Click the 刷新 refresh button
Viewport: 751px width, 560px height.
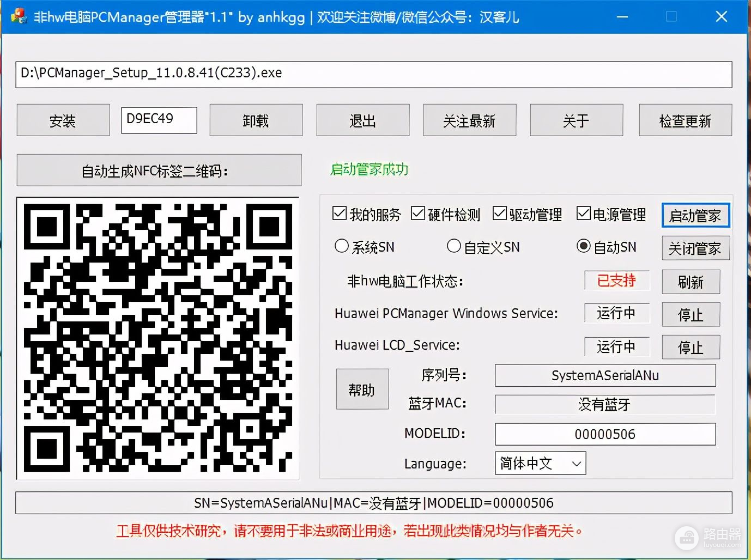(691, 282)
